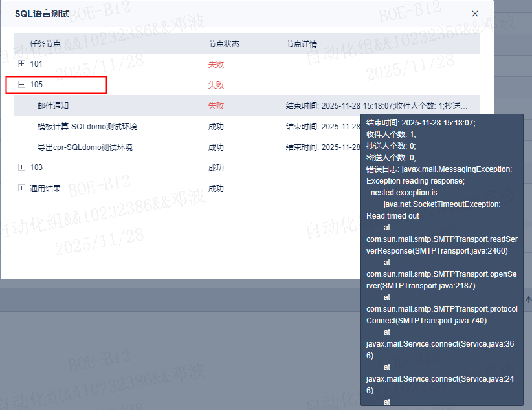Expand the 通用结果 node
The width and height of the screenshot is (532, 410).
click(22, 188)
